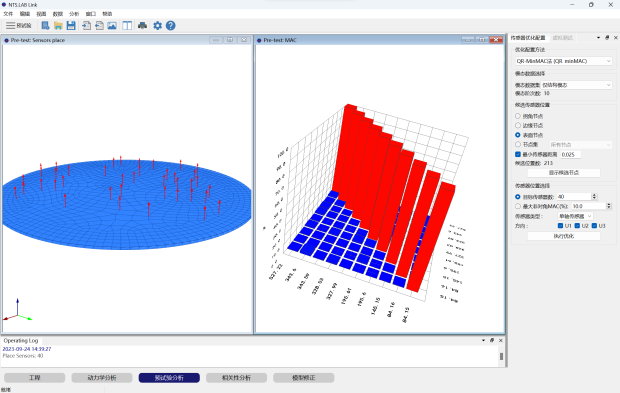Click the 执行优化 button
This screenshot has width=620, height=393.
click(x=563, y=236)
